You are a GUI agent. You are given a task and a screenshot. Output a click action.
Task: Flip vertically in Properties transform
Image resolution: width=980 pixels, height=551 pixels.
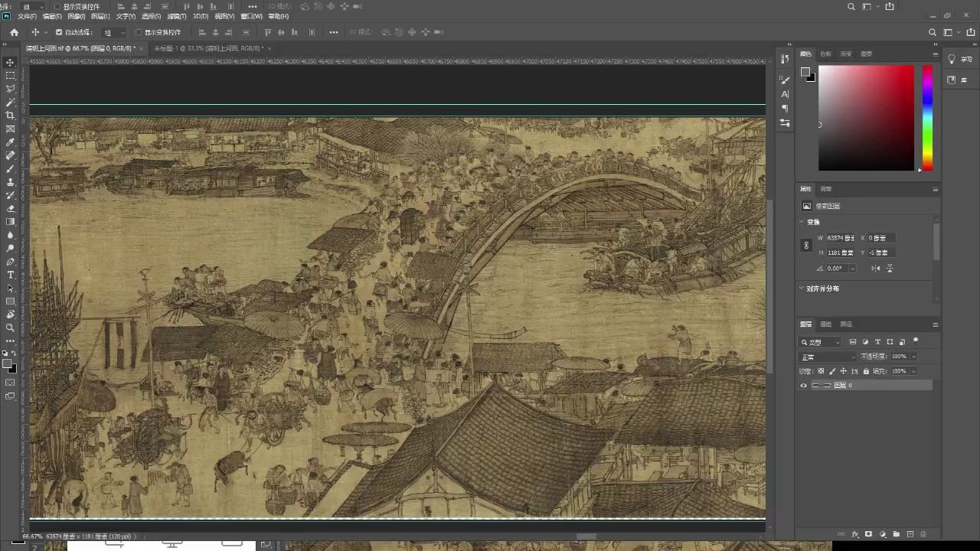click(x=890, y=269)
